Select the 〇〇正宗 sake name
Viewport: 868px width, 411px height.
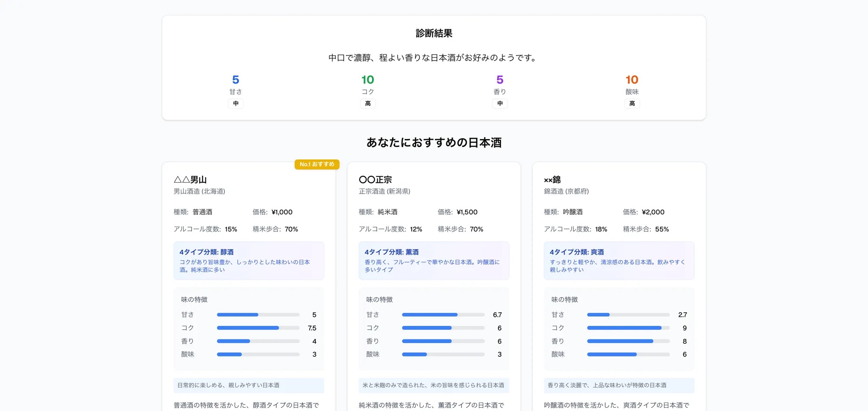375,180
